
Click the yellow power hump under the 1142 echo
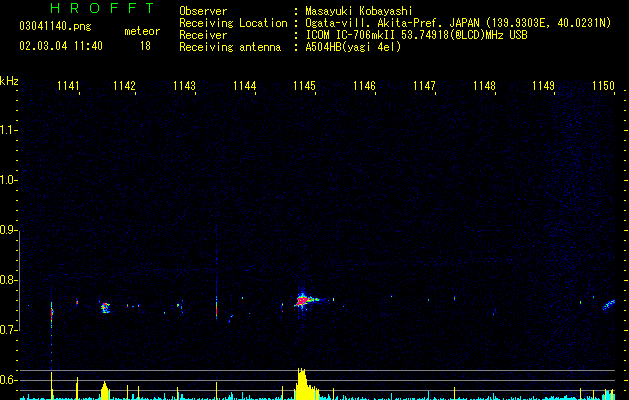click(x=105, y=391)
